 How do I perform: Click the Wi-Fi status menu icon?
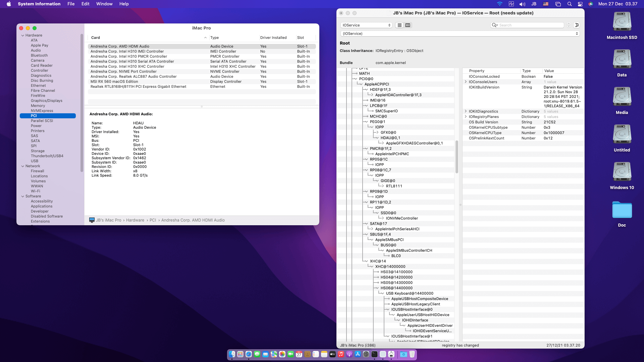(x=499, y=4)
